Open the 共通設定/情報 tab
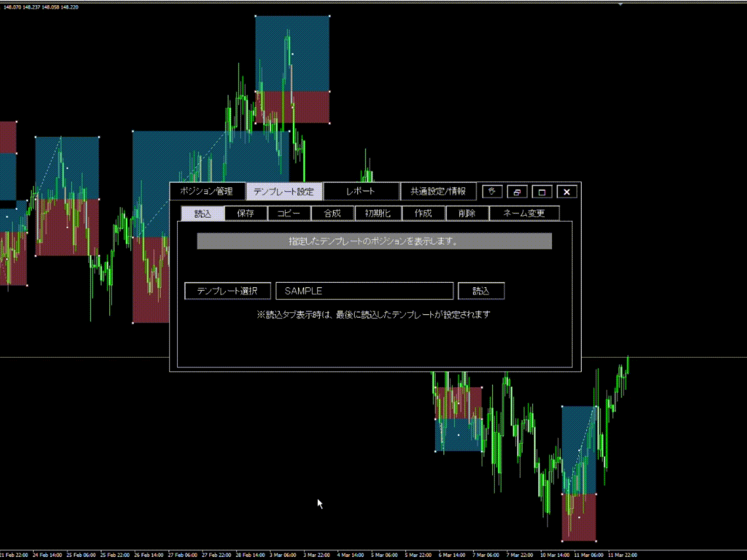The width and height of the screenshot is (747, 560). (438, 191)
